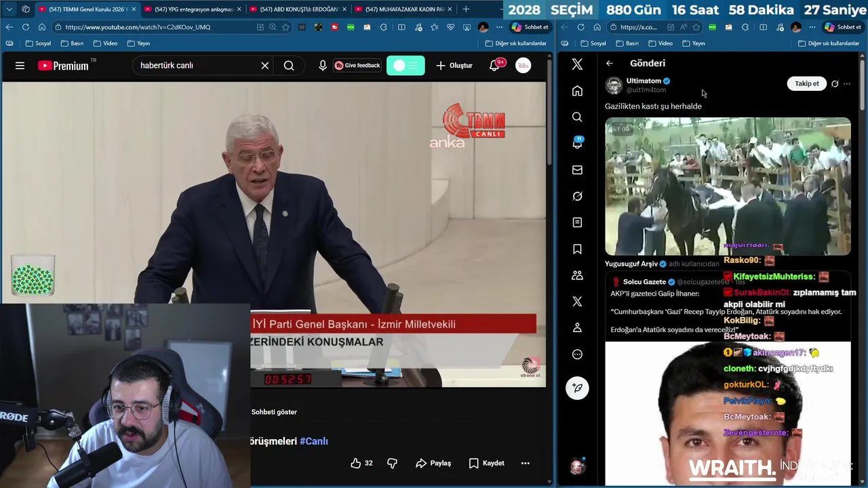This screenshot has height=488, width=868.
Task: Open post options three dots menu
Action: click(x=847, y=84)
